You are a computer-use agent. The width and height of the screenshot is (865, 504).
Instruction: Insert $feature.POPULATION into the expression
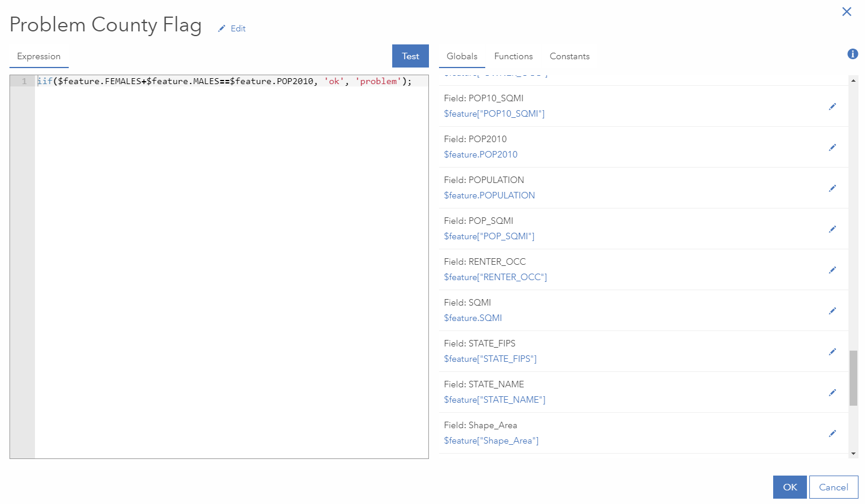(489, 195)
